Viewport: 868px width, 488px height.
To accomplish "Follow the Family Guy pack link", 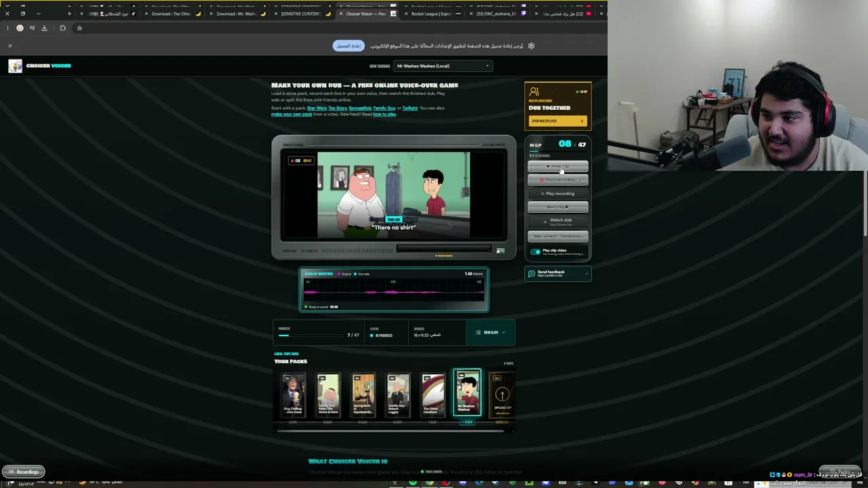I will coord(384,108).
